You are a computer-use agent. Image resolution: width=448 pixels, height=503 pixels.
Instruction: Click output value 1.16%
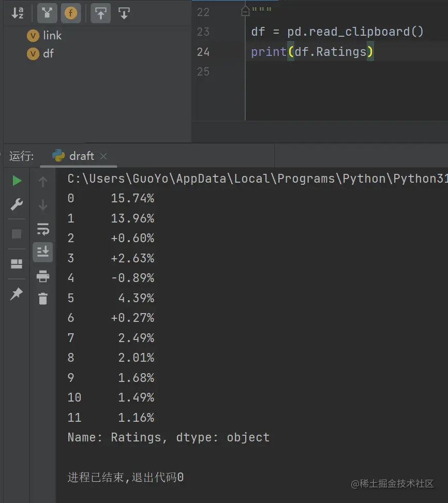pyautogui.click(x=136, y=417)
